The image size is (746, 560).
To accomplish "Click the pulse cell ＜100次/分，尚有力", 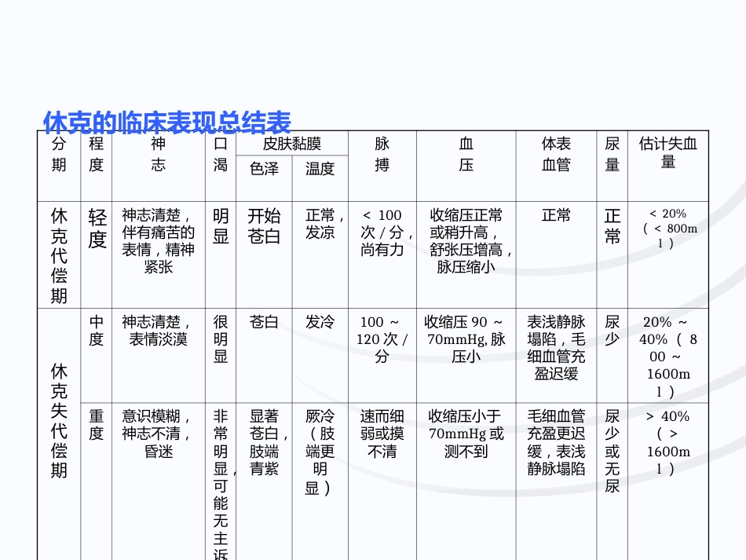I will pos(382,255).
